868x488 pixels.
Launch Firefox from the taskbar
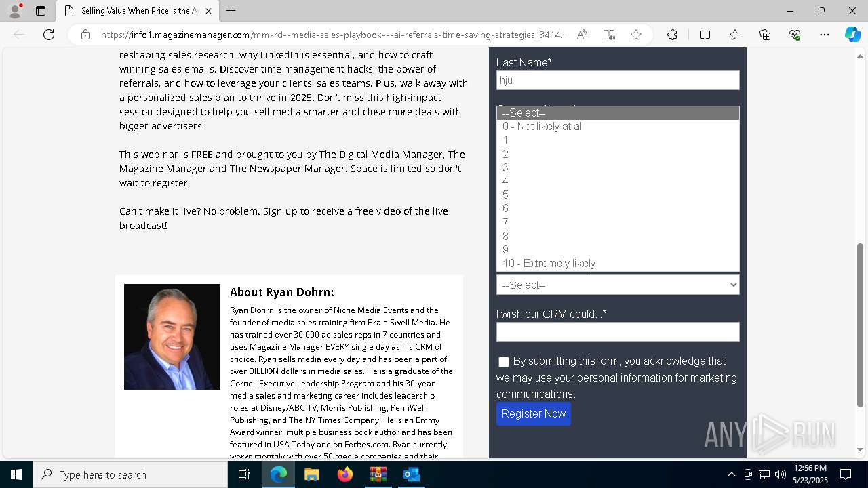point(345,474)
